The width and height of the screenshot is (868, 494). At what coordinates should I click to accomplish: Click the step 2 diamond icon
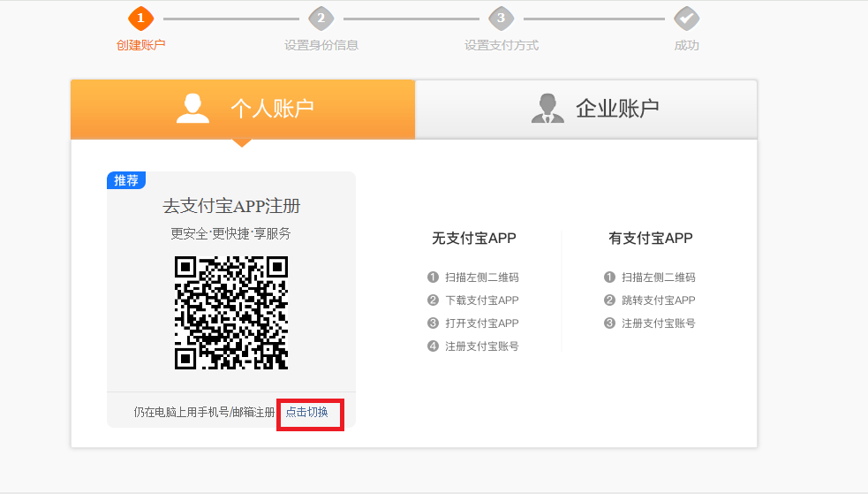(x=321, y=19)
